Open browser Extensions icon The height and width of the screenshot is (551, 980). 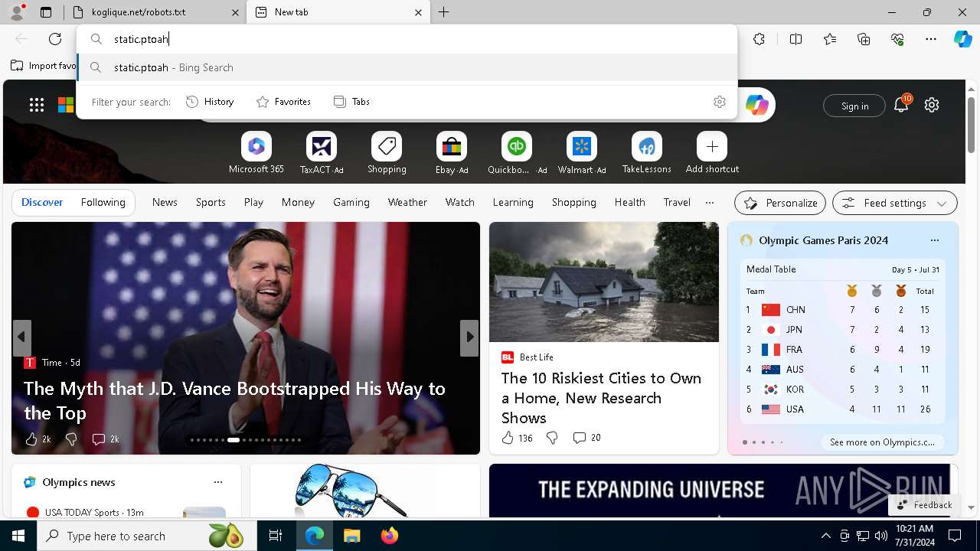tap(759, 39)
